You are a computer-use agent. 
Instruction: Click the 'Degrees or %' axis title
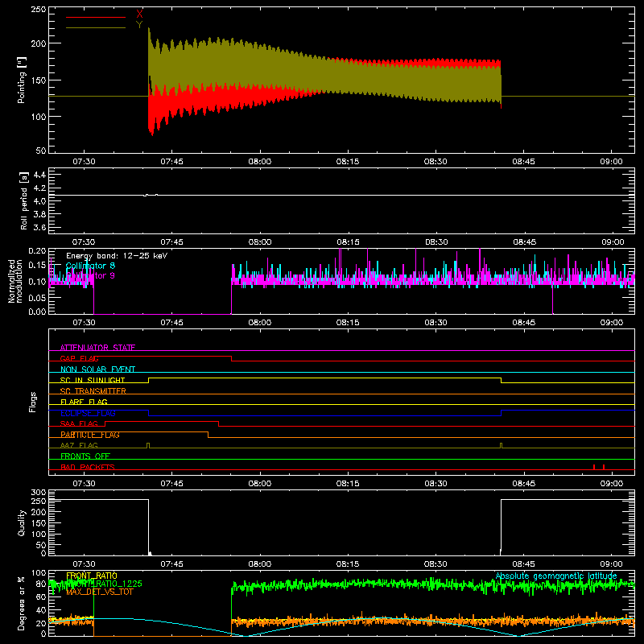[x=22, y=603]
